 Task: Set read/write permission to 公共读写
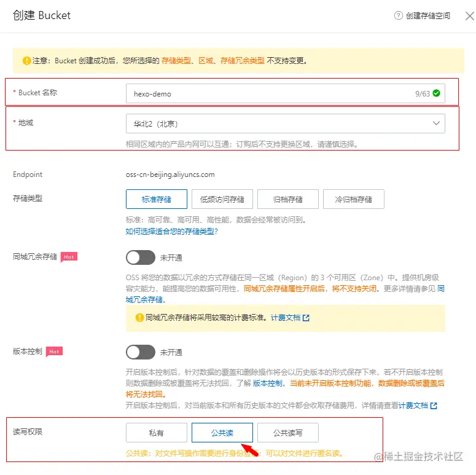point(288,433)
